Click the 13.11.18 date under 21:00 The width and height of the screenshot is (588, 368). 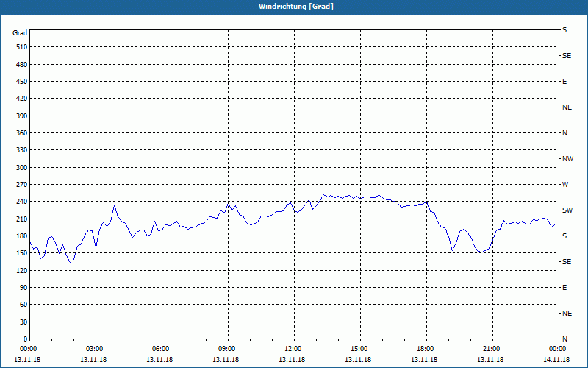coord(490,360)
